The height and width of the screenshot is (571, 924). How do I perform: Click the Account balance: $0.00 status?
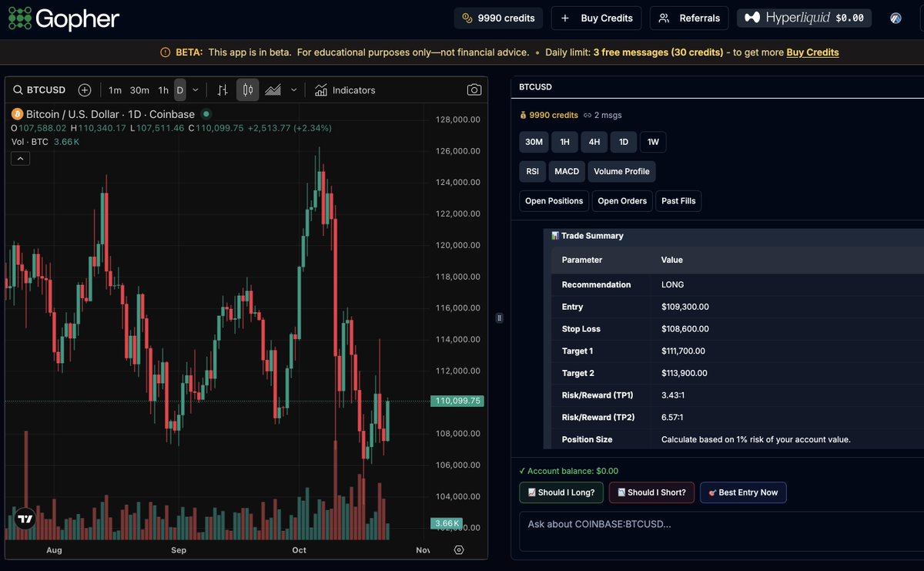click(x=568, y=471)
